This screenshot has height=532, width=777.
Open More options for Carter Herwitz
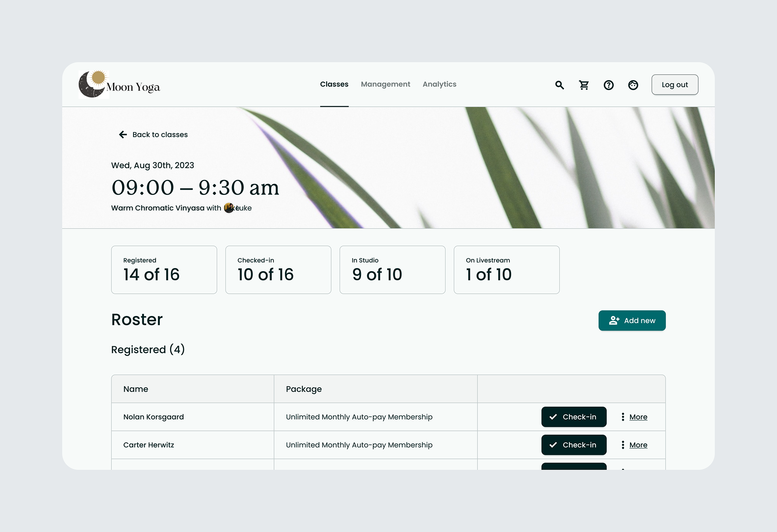638,445
